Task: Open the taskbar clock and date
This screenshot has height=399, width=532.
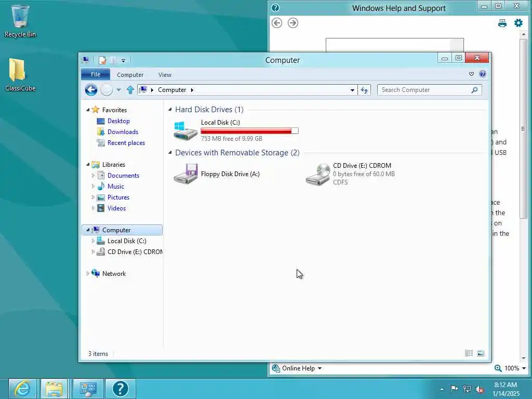Action: click(x=506, y=389)
